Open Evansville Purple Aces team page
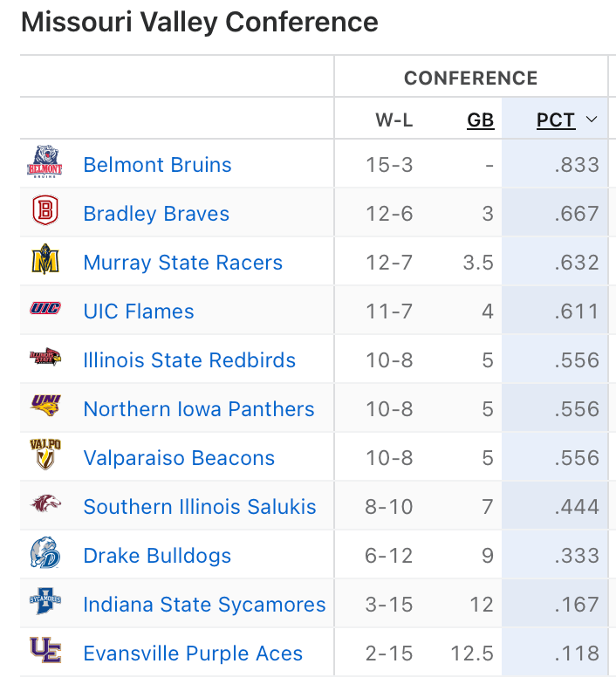This screenshot has width=616, height=691. 193,653
